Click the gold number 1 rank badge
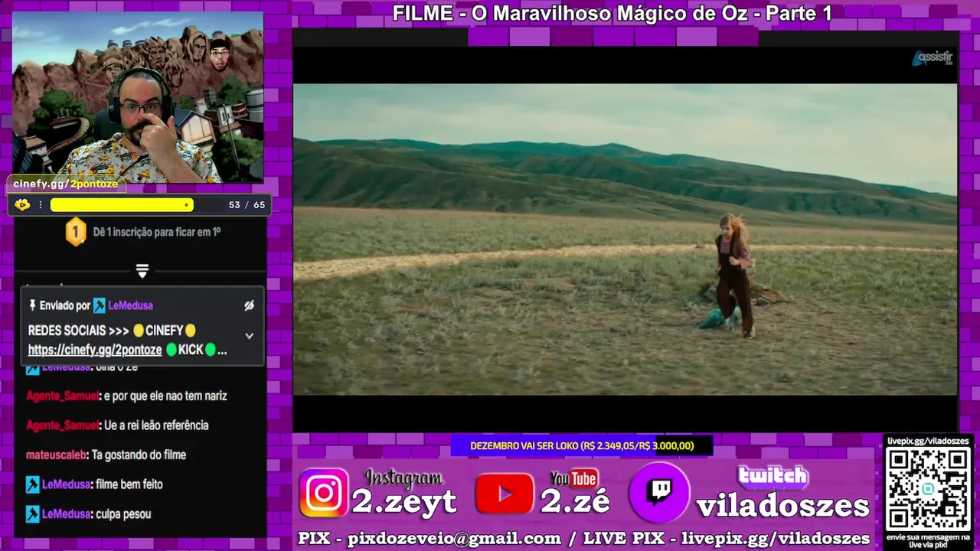 point(75,231)
